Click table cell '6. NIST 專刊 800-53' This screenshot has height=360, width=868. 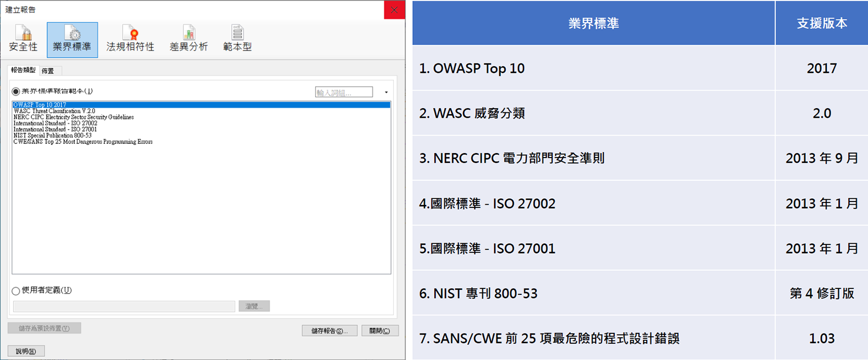pos(593,293)
